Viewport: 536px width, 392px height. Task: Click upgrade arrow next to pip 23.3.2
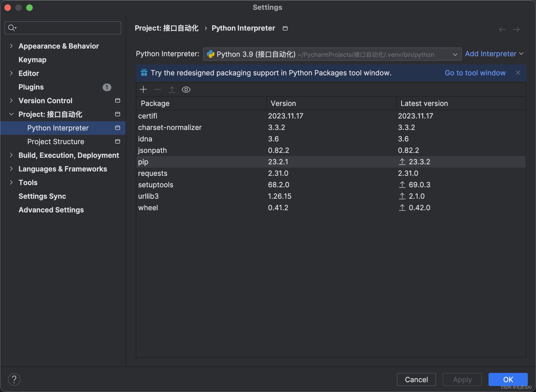[x=402, y=162]
